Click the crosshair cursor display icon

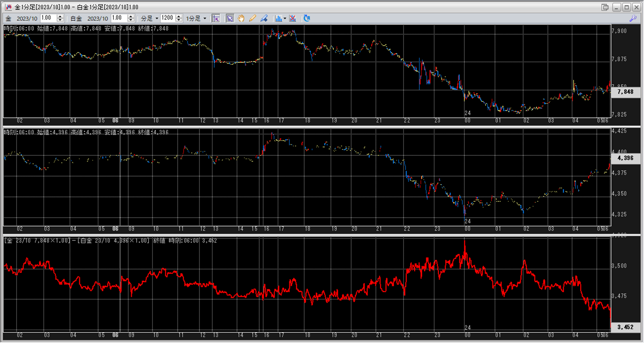(216, 18)
